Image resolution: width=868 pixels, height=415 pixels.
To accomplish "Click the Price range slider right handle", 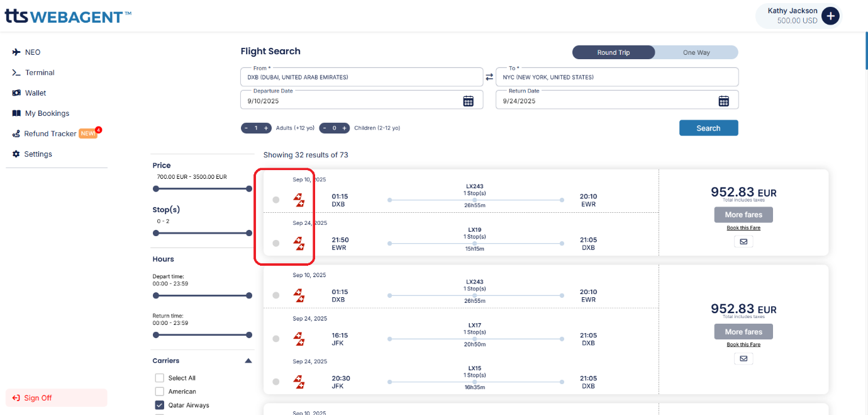I will 249,188.
